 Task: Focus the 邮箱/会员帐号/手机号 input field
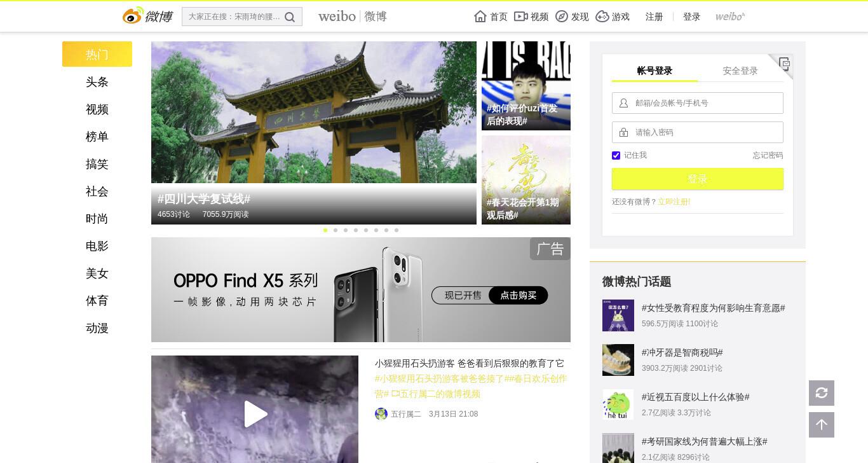coord(698,103)
